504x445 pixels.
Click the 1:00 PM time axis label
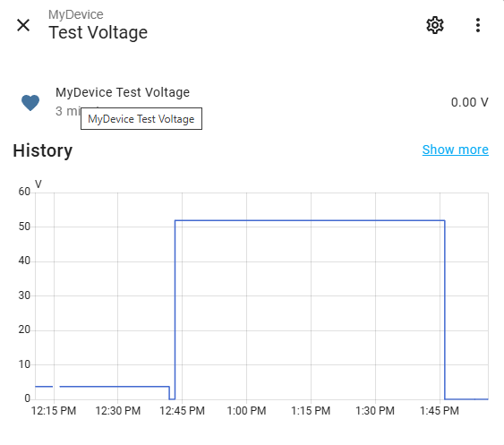(x=246, y=411)
